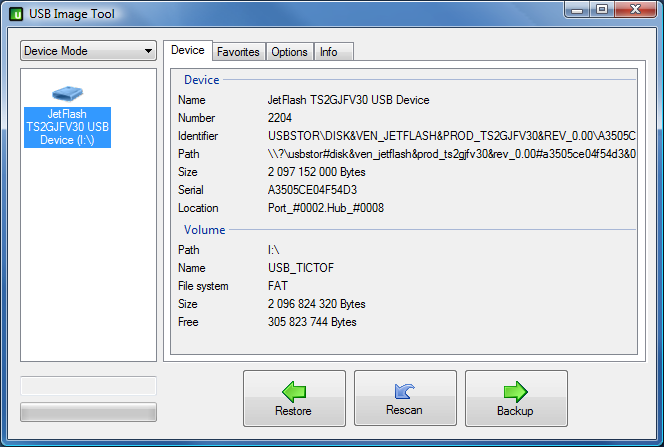The image size is (664, 447).
Task: Click the File system field label
Action: (x=203, y=286)
